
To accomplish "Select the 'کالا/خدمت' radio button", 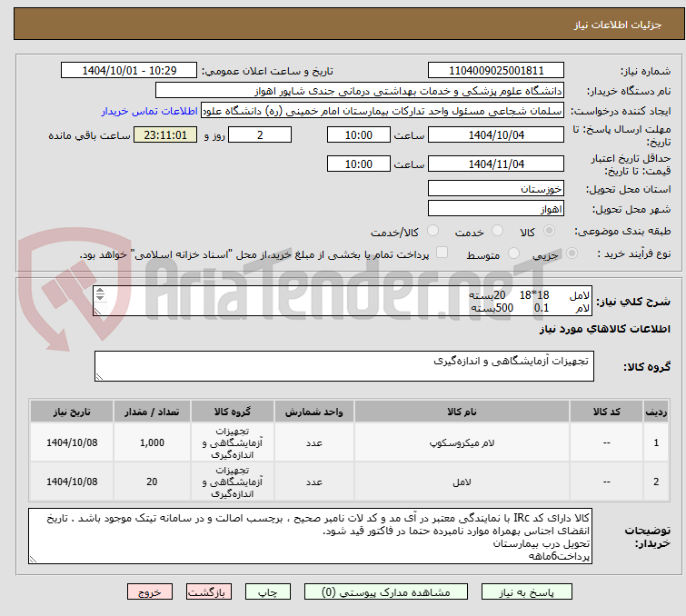I will point(432,231).
